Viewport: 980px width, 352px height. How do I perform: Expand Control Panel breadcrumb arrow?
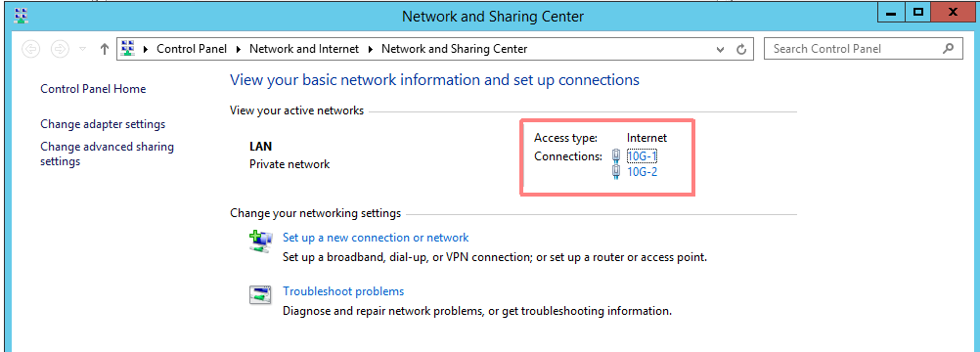tap(242, 49)
